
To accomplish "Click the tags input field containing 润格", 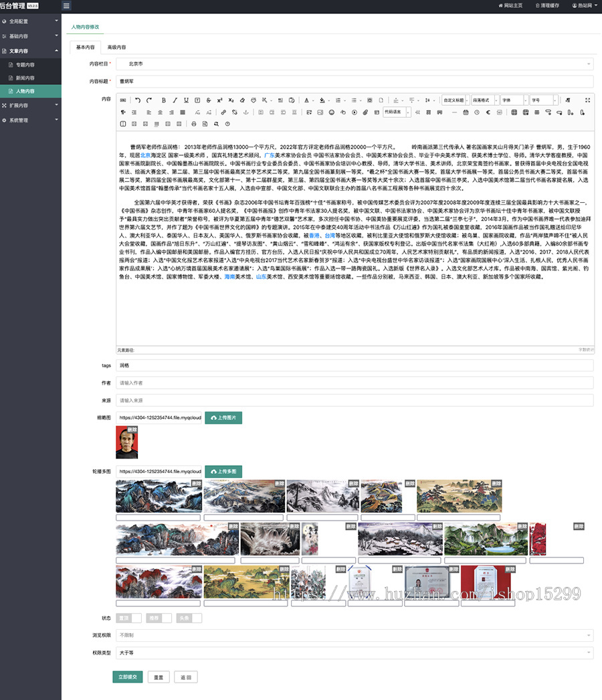I will [x=355, y=365].
